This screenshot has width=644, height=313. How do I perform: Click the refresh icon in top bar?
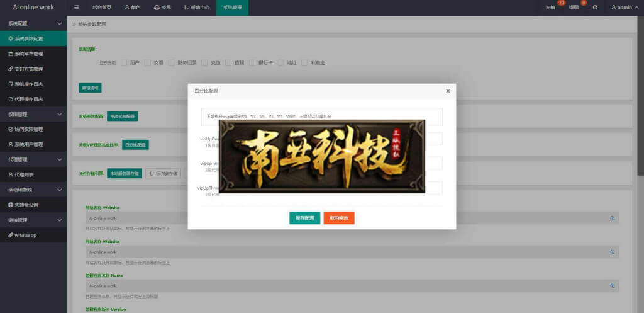point(595,8)
